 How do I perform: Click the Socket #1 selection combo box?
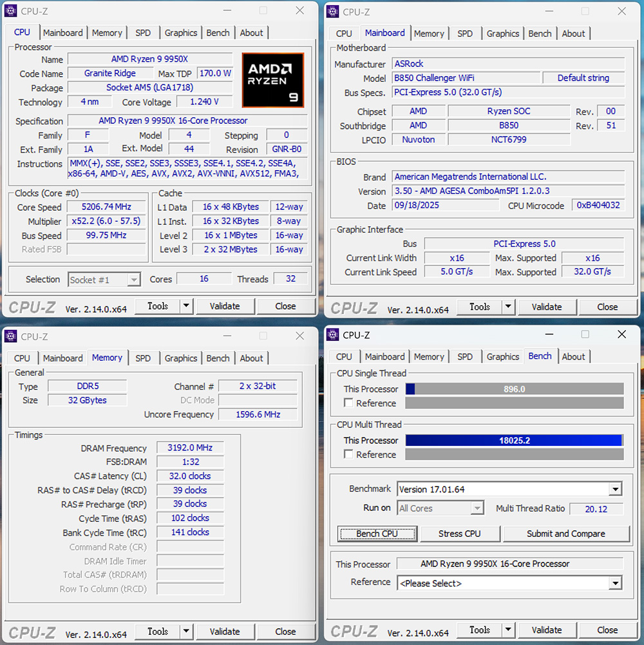[104, 280]
